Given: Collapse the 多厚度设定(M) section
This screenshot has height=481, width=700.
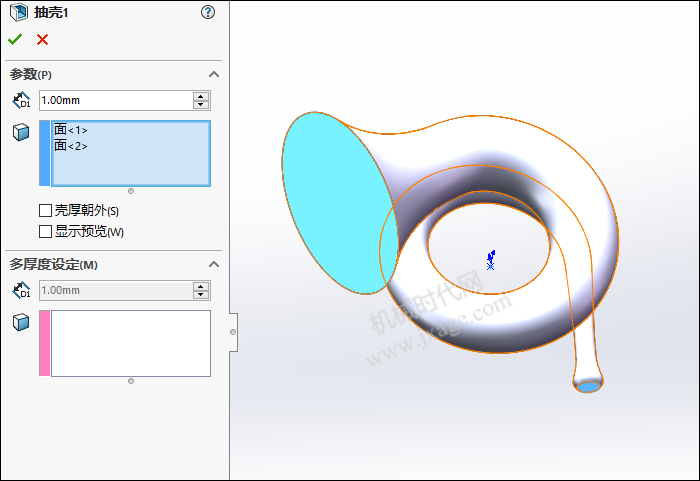Looking at the screenshot, I should click(213, 264).
